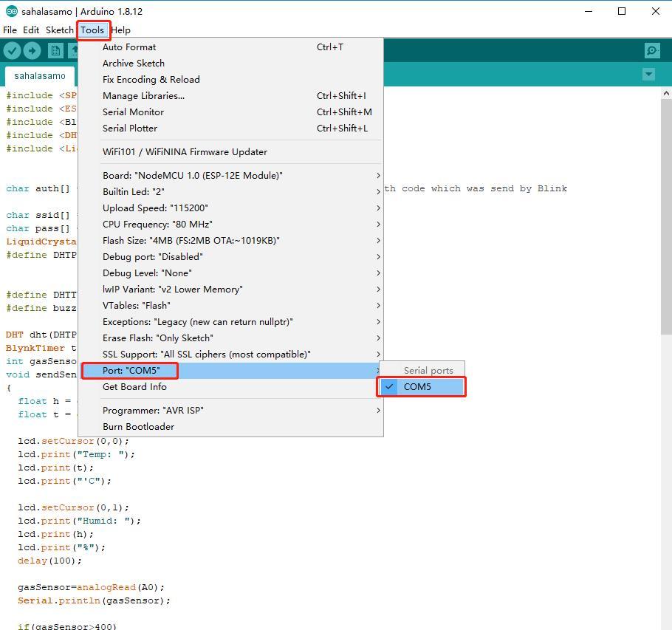Image resolution: width=672 pixels, height=630 pixels.
Task: Open Manage Libraries from the menu
Action: [230, 96]
